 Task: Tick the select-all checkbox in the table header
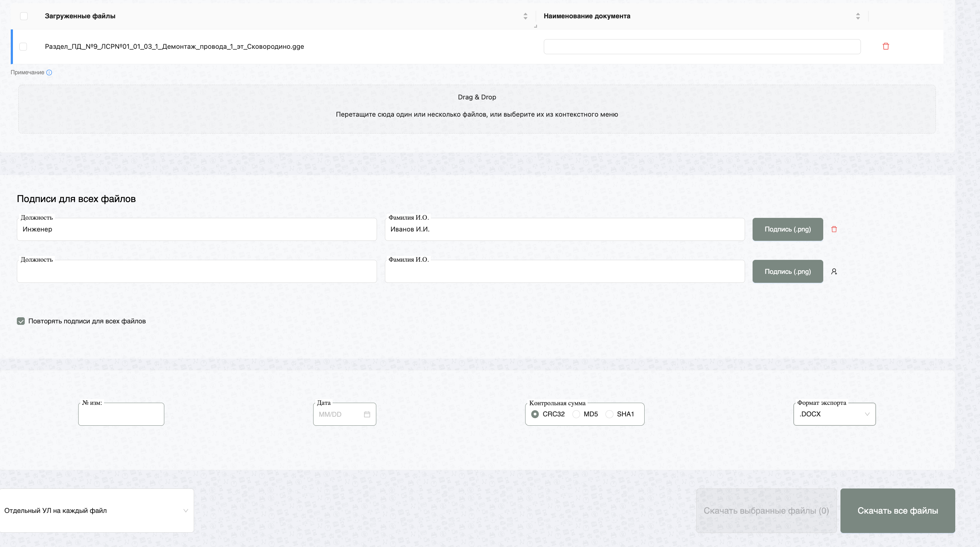24,16
